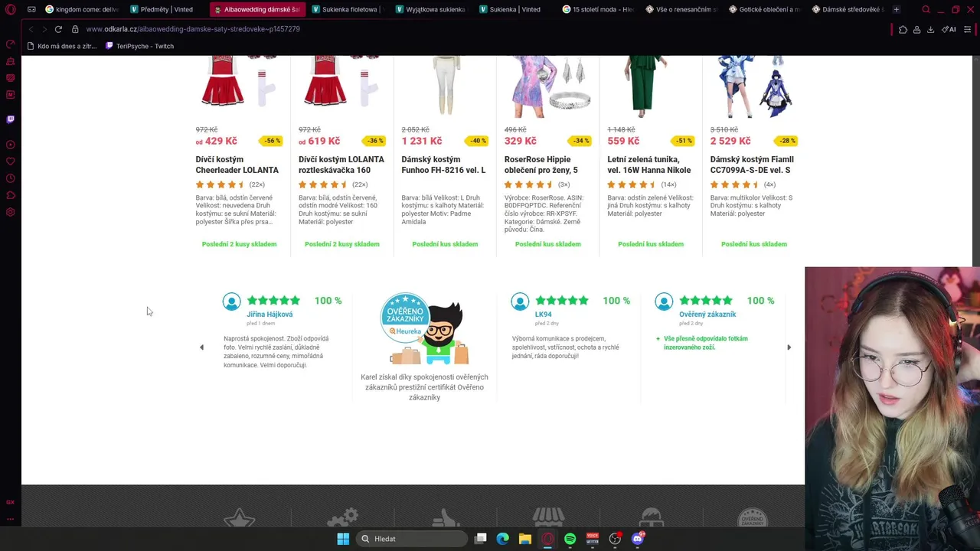980x551 pixels.
Task: Open the workspaces icon beside the Opera logo
Action: 31,9
